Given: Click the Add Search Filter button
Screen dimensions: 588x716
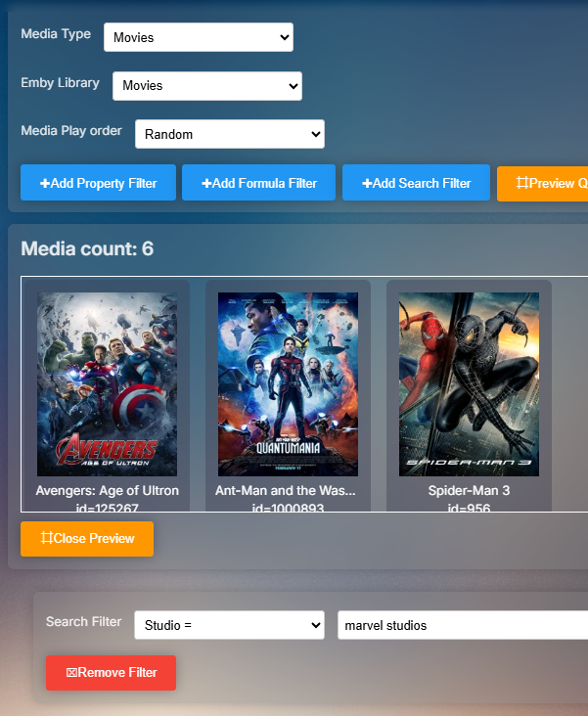Looking at the screenshot, I should (x=416, y=183).
